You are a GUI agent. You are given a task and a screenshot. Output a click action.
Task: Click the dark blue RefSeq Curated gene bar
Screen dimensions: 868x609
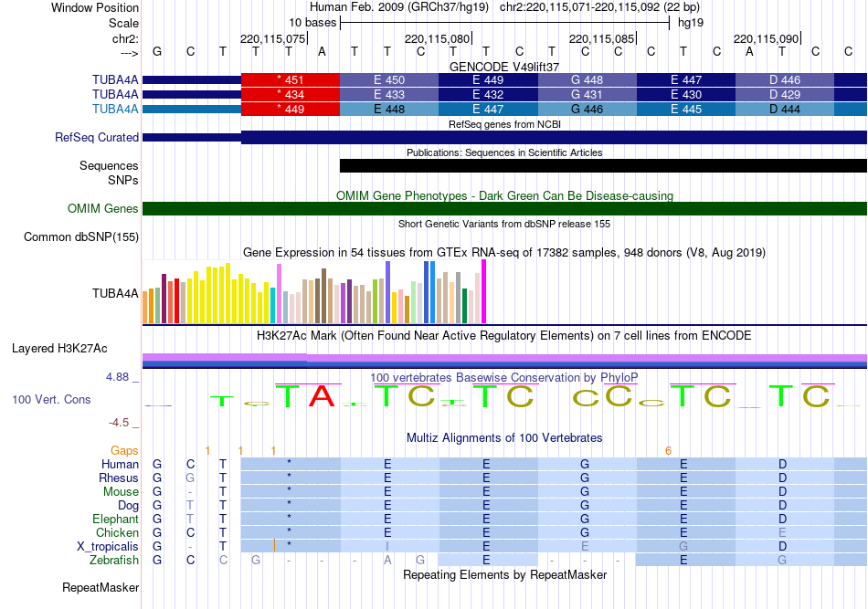tap(554, 137)
